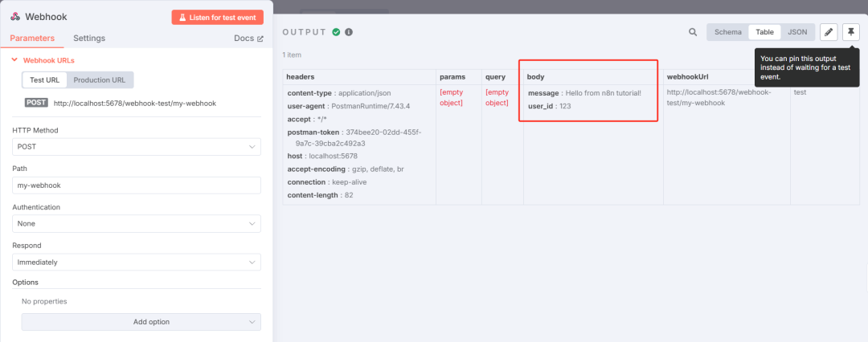Open the Docs link

coord(248,39)
